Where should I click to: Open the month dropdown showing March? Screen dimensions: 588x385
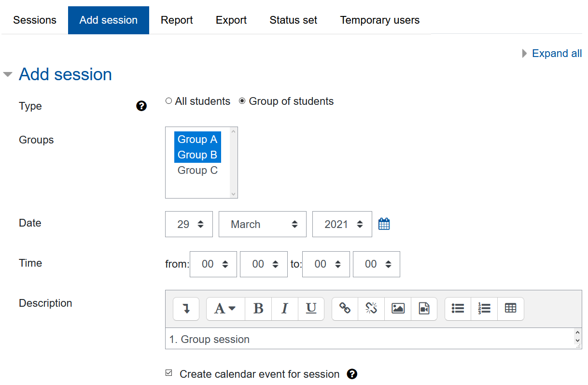click(262, 224)
